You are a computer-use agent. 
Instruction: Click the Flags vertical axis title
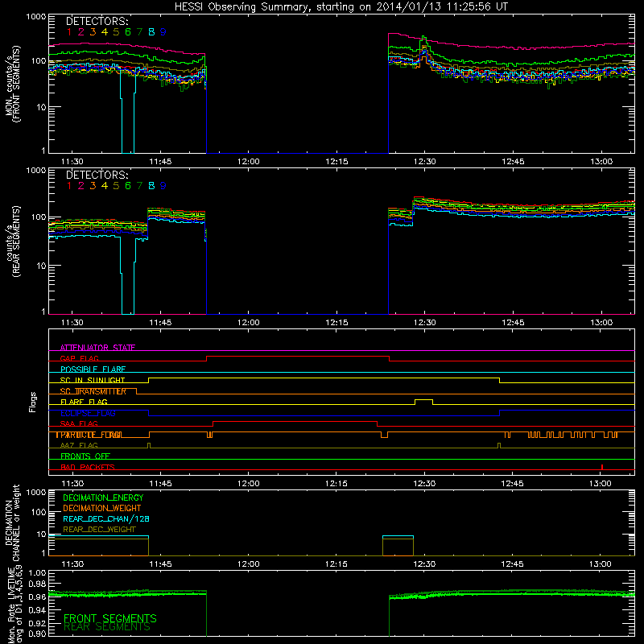click(33, 402)
